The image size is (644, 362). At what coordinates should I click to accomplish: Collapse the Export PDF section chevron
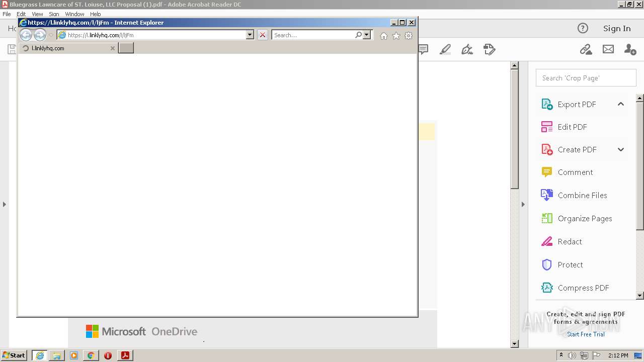point(621,104)
